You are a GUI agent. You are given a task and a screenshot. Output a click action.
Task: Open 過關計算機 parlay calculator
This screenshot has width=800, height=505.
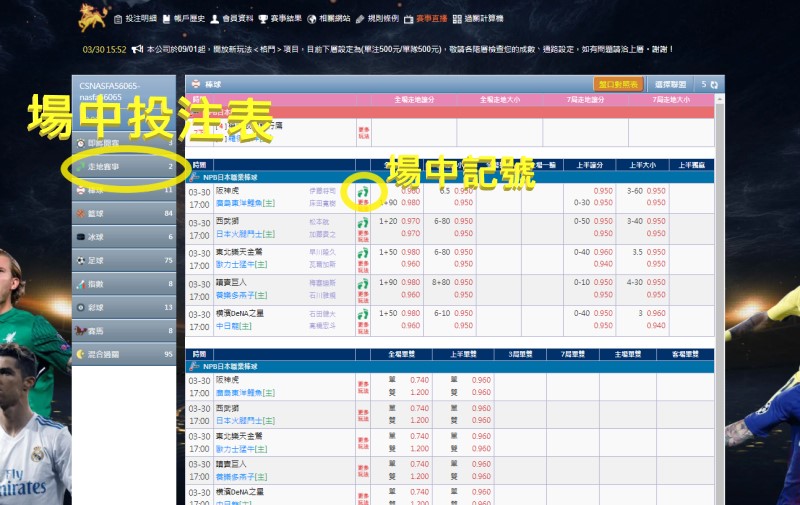(484, 18)
